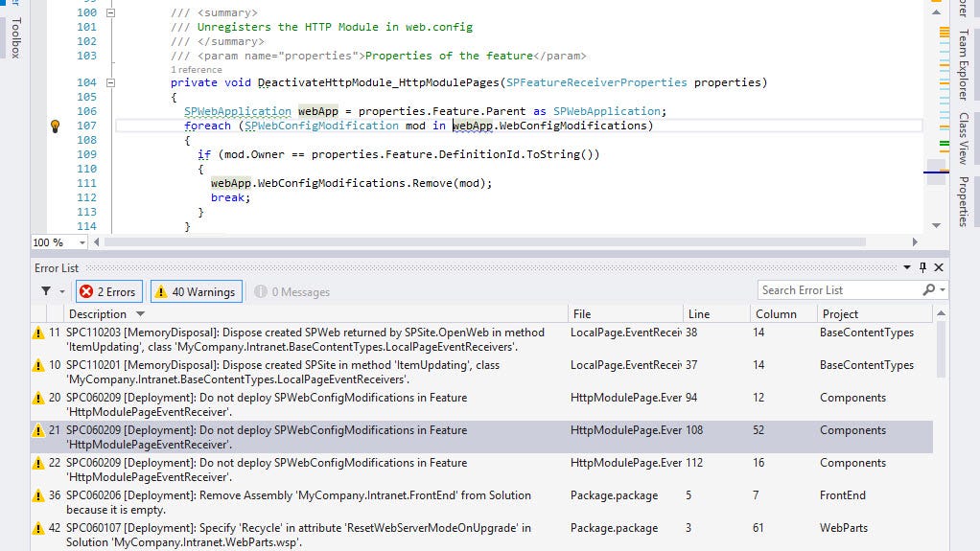Click the warning icon for item 42
Viewport: 980px width, 551px height.
click(x=38, y=529)
